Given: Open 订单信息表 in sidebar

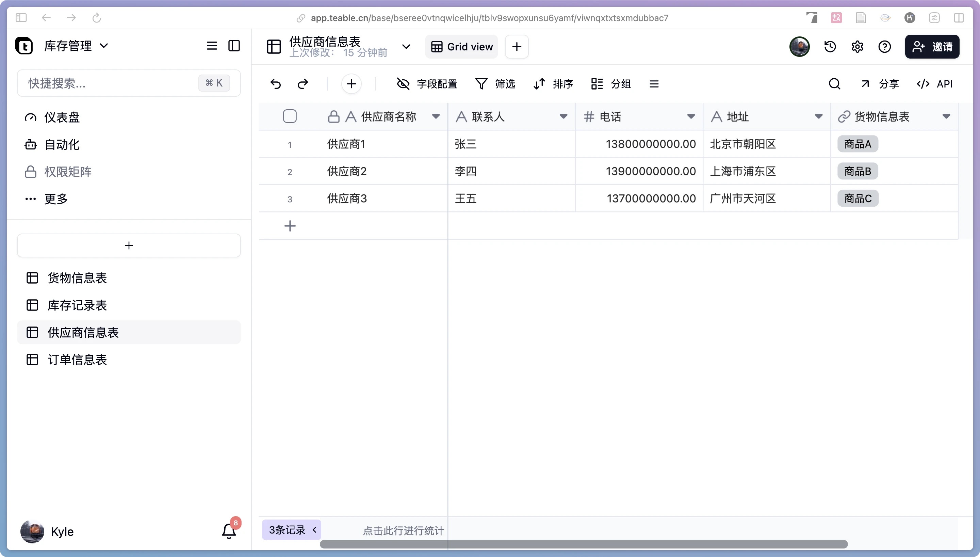Looking at the screenshot, I should click(77, 360).
